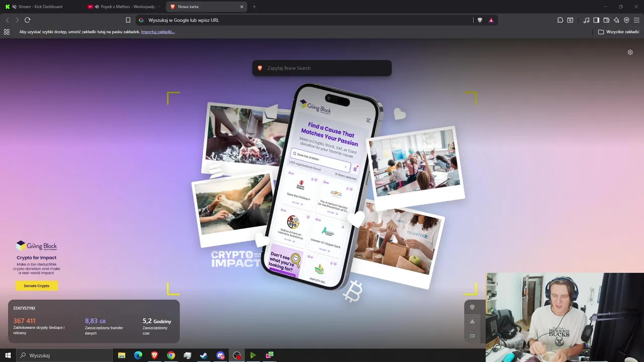Click the Donate Crypto button
The width and height of the screenshot is (644, 362).
point(37,286)
